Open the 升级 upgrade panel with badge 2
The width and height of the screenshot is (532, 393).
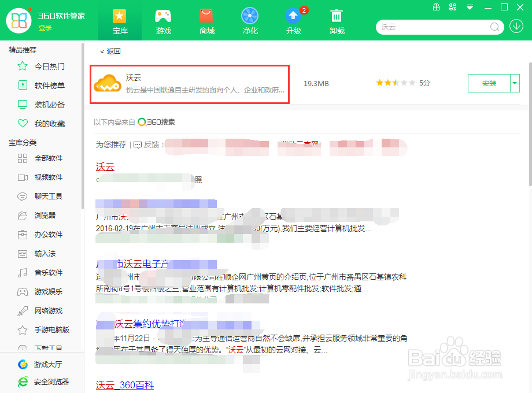[x=293, y=20]
